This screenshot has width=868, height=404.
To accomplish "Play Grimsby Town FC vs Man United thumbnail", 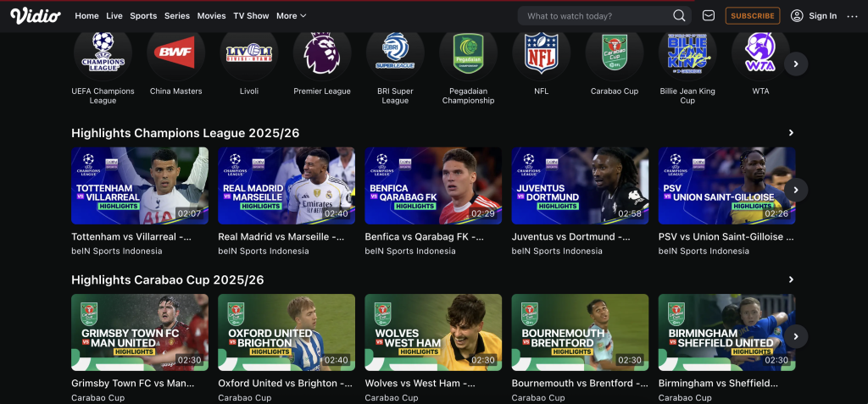I will pos(140,332).
